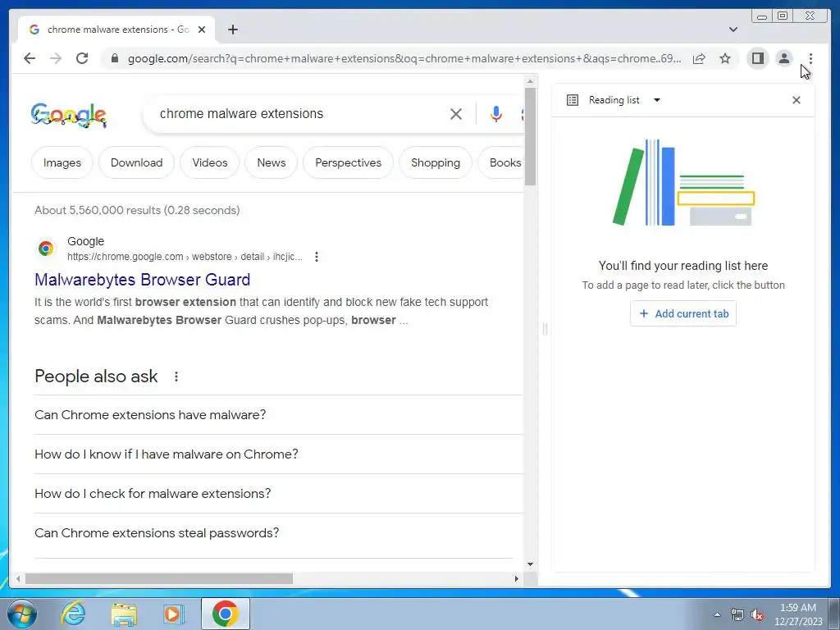Filter results by Perspectives
The width and height of the screenshot is (840, 630).
click(348, 162)
